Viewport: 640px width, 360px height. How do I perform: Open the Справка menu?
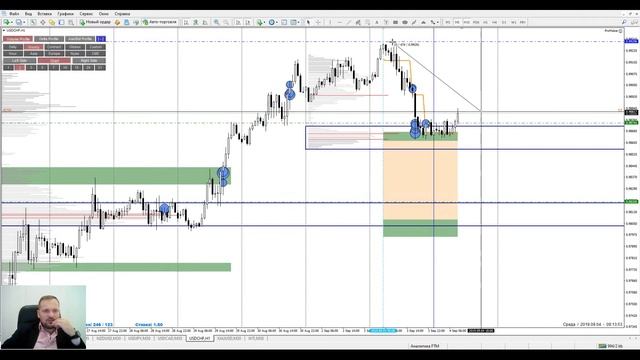(x=122, y=14)
